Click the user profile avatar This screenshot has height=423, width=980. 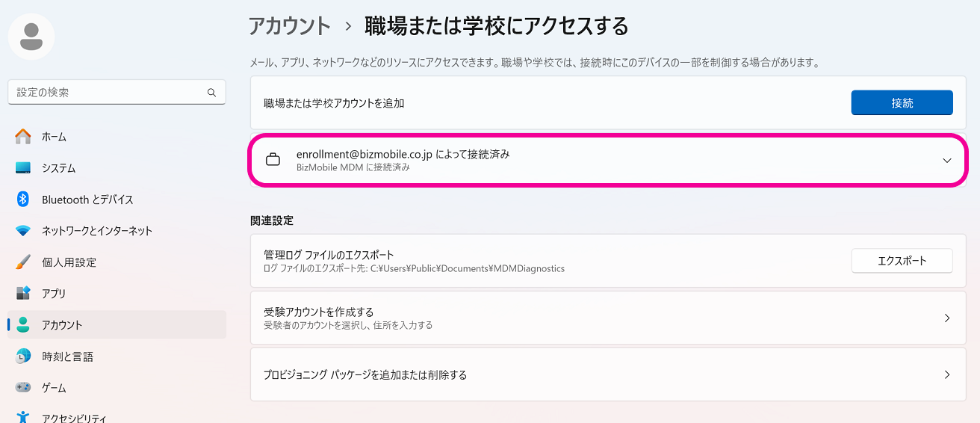[31, 37]
